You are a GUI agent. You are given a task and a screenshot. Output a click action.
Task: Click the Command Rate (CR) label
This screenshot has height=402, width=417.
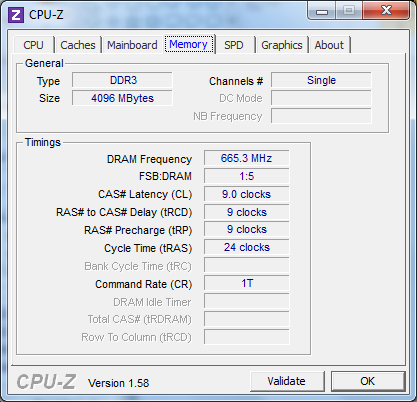tap(144, 284)
